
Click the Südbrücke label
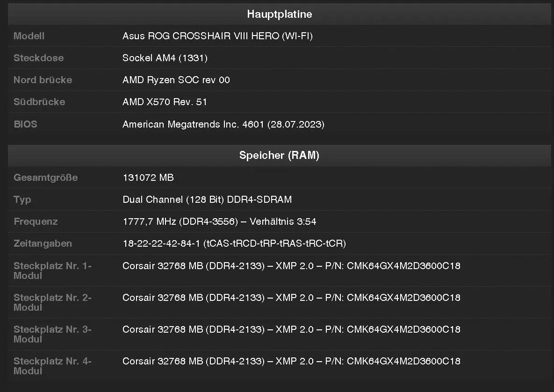[x=39, y=102]
